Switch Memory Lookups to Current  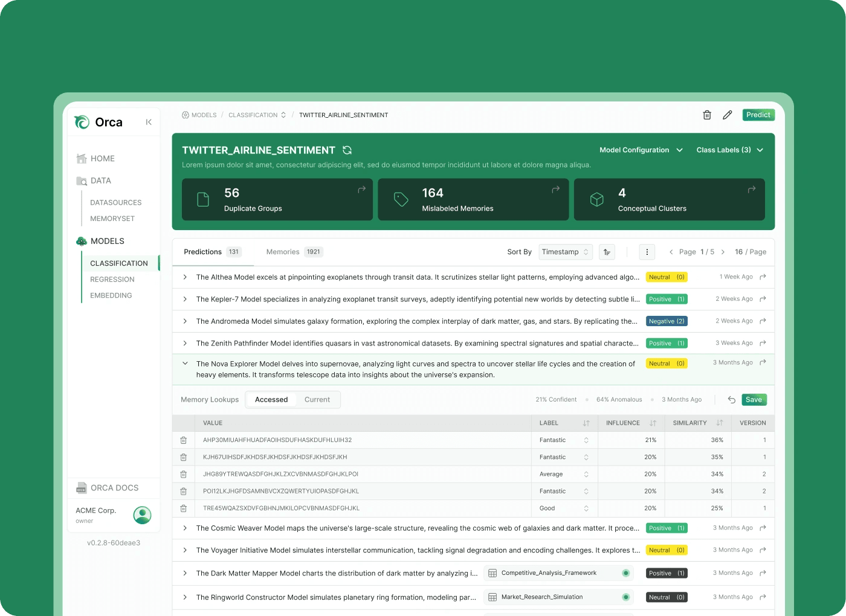317,400
